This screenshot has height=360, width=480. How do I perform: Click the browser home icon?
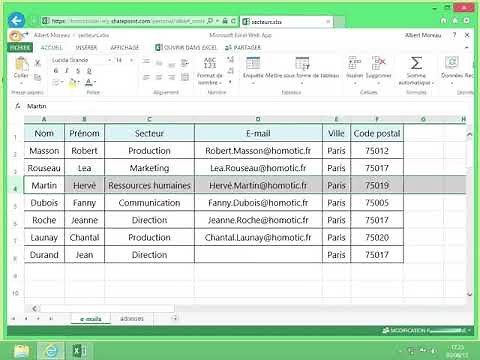point(443,21)
